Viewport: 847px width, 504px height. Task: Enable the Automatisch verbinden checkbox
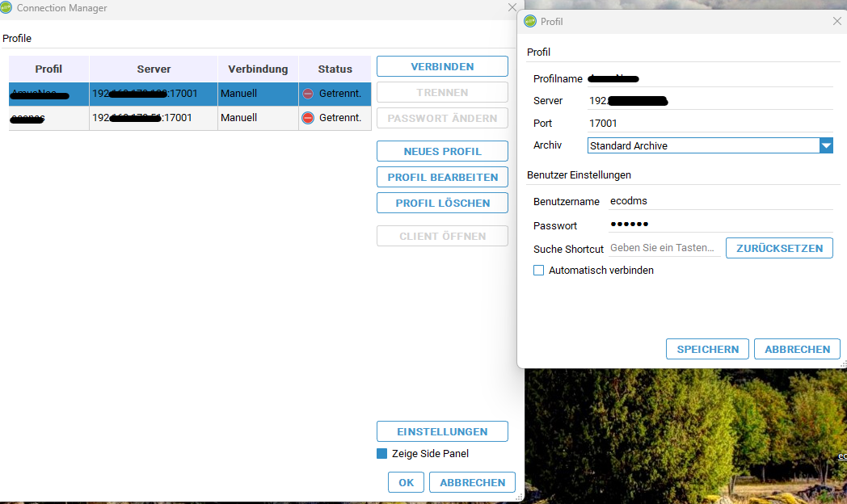(539, 271)
